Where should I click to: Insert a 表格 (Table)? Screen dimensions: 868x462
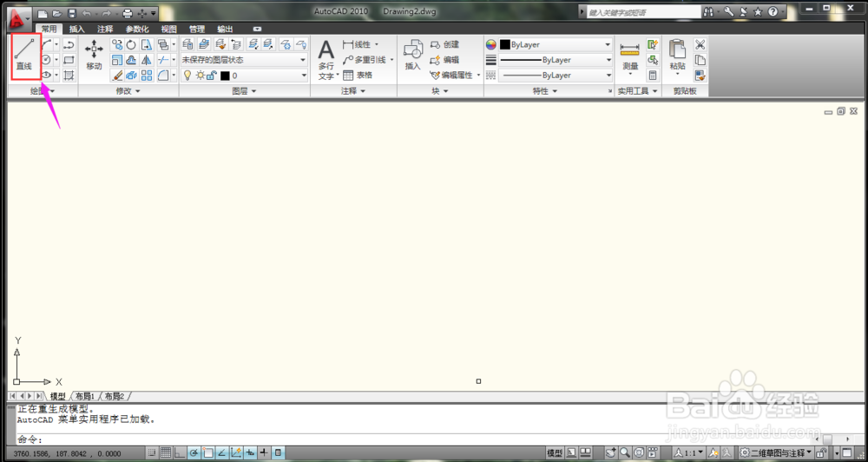(358, 75)
